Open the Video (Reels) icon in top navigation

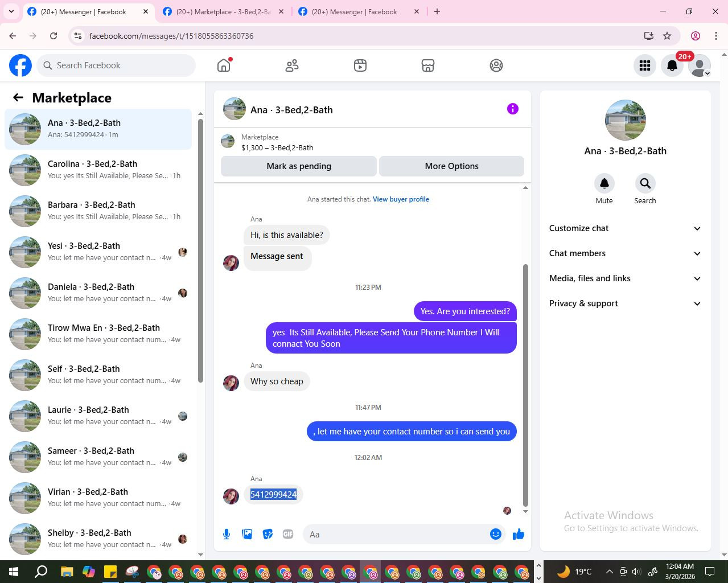point(360,65)
